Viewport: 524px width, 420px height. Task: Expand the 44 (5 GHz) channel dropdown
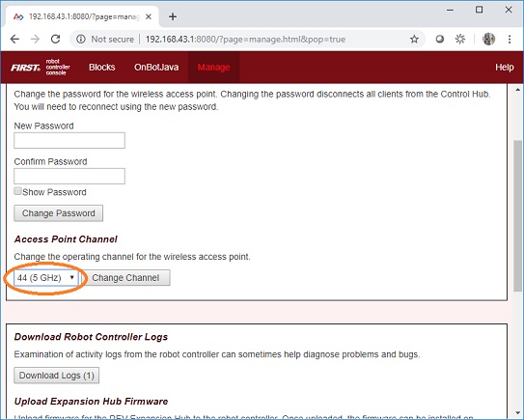tap(46, 278)
